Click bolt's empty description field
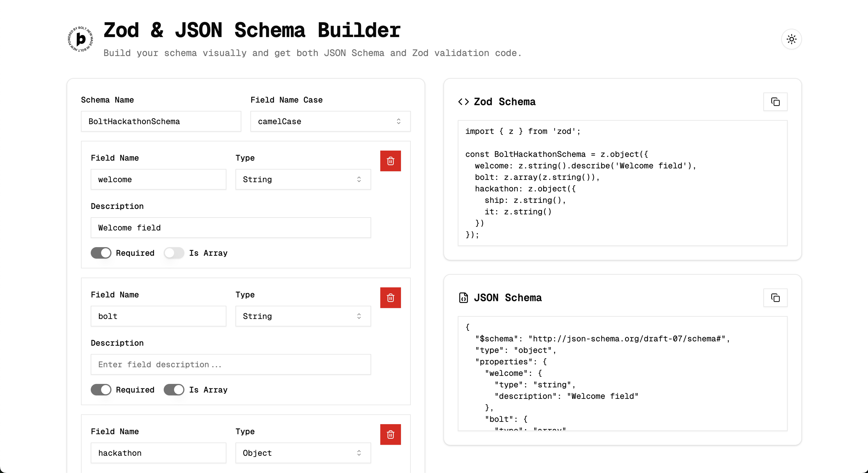 [231, 364]
